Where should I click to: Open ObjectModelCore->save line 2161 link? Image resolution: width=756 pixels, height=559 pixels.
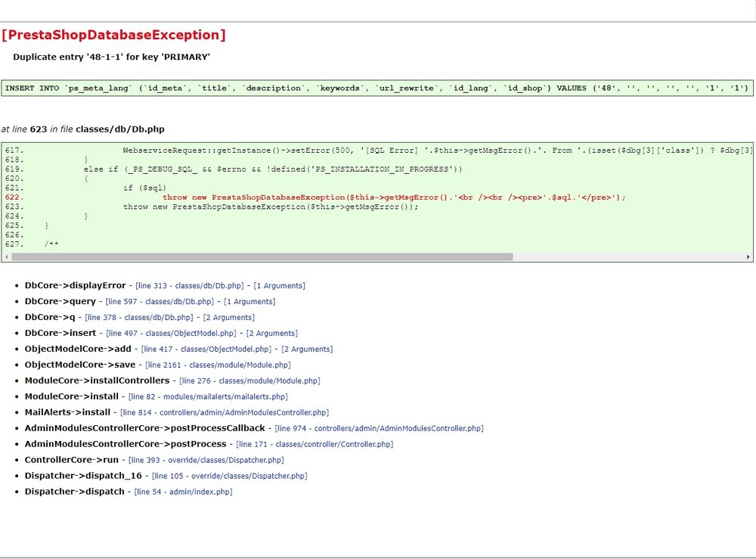218,365
